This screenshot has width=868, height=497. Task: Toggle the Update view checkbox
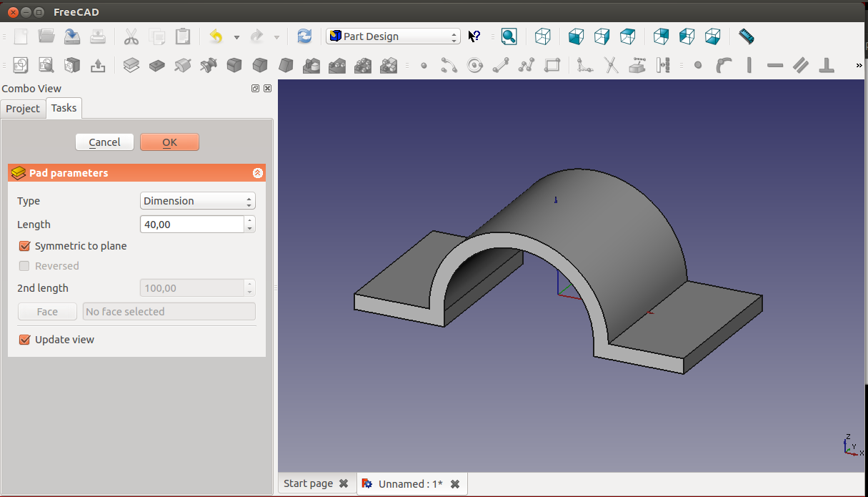pos(25,340)
